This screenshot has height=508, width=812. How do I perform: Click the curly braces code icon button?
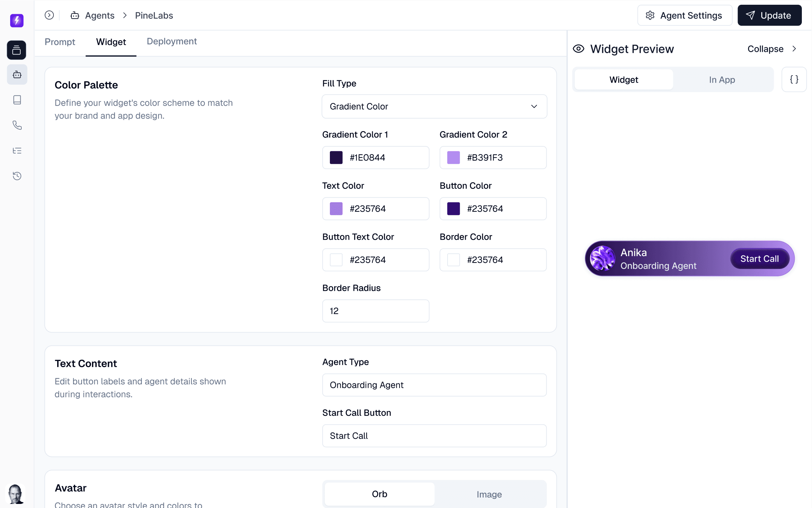[x=794, y=80]
